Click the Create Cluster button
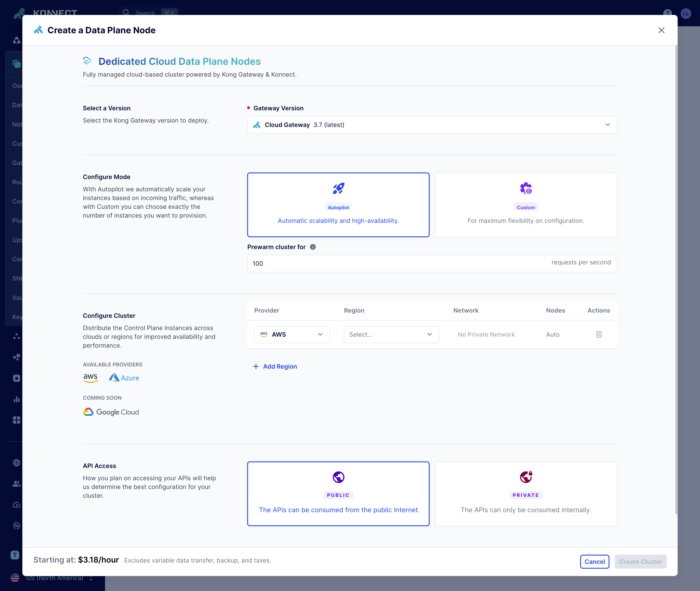This screenshot has height=591, width=700. (x=640, y=562)
